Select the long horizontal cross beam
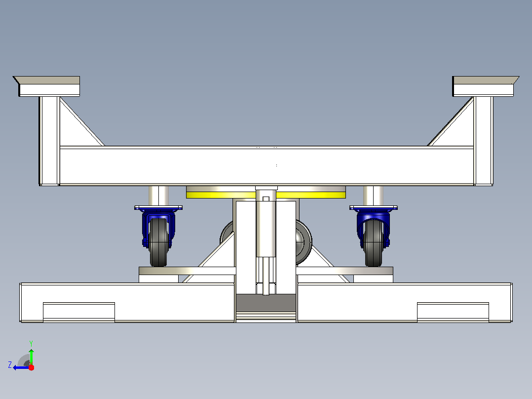 (266, 166)
